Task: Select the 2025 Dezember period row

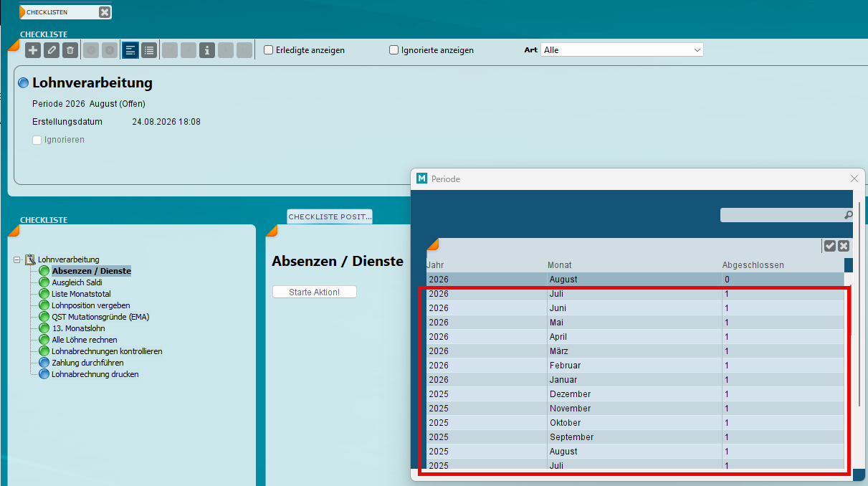Action: (635, 394)
